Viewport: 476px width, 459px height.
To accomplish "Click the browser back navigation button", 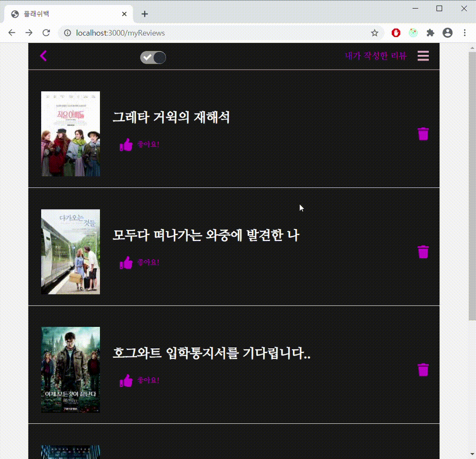I will click(x=11, y=33).
